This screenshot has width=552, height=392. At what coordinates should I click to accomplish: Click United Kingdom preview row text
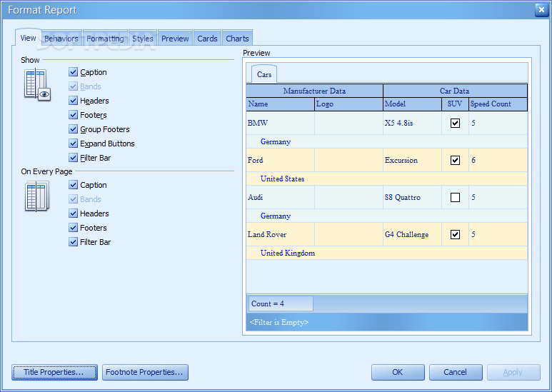(x=288, y=253)
